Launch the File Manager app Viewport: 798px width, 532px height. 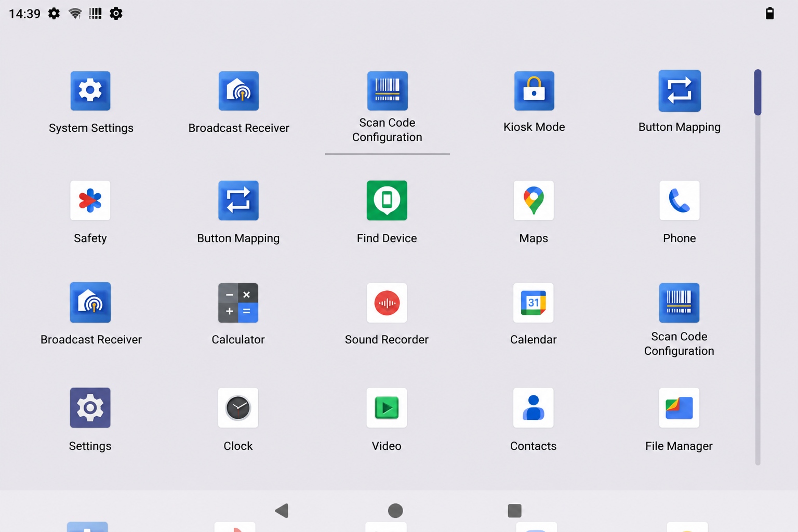[680, 408]
